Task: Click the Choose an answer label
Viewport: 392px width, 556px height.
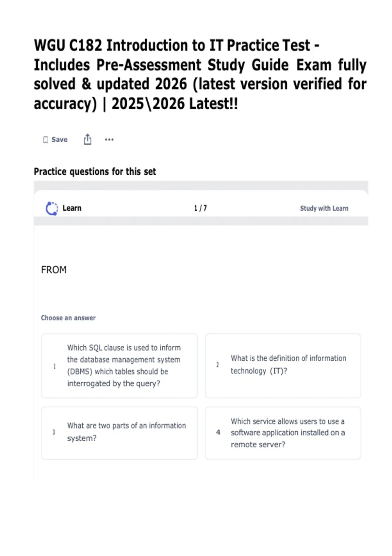Action: [68, 318]
